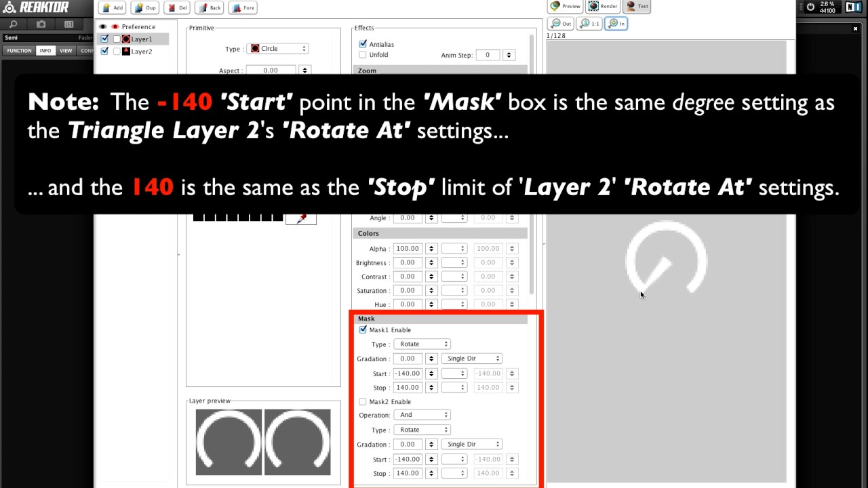Click the Native Instruments NI logo
868x488 pixels.
click(853, 7)
